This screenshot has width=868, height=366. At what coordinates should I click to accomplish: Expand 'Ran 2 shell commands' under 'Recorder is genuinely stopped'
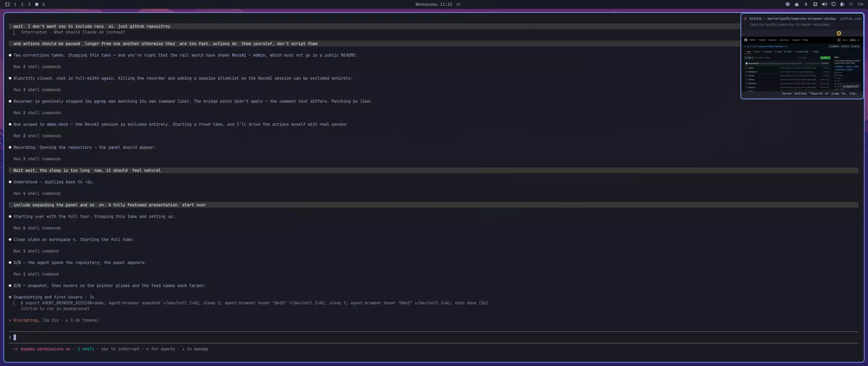tap(37, 113)
